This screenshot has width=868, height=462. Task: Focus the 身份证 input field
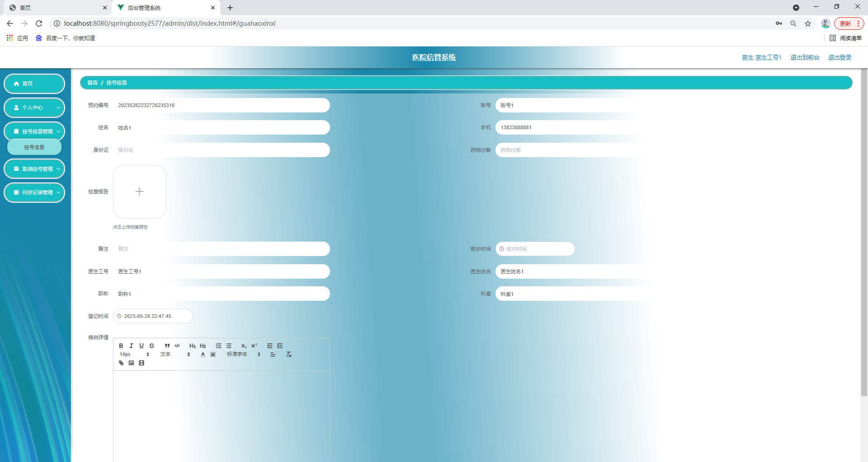tap(222, 150)
